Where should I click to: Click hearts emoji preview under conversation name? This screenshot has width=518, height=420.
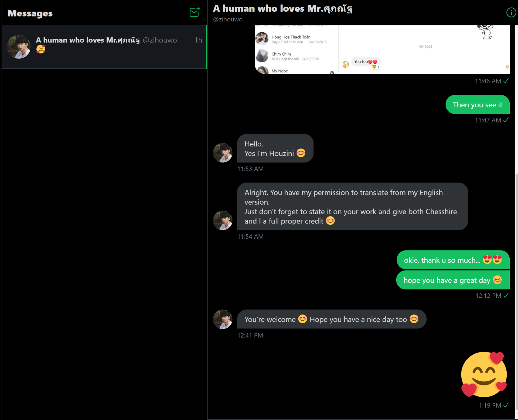click(x=41, y=49)
